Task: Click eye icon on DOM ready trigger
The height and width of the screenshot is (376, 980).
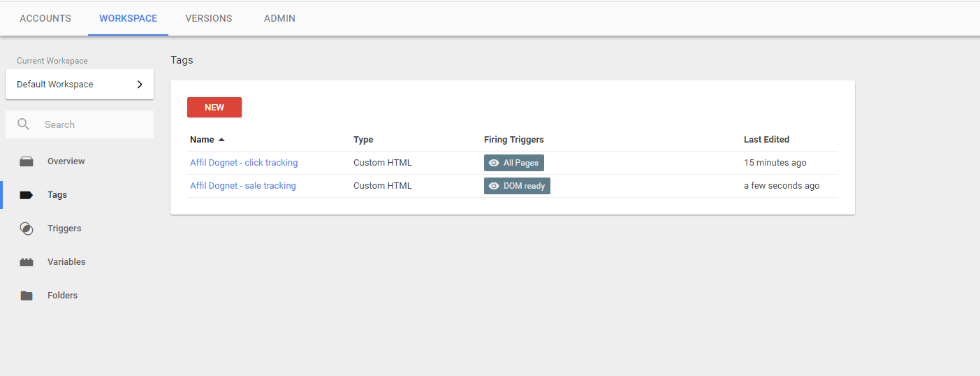Action: tap(494, 186)
